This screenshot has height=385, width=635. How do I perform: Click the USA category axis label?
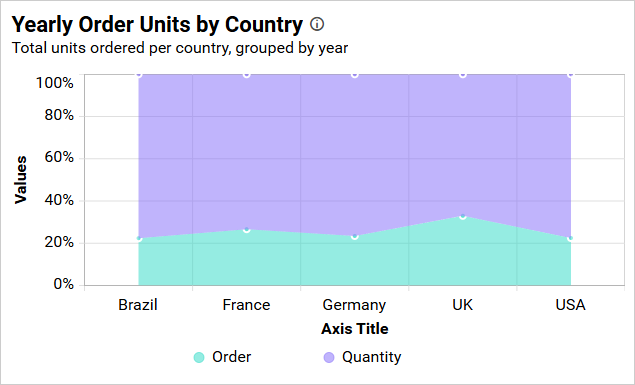point(570,305)
